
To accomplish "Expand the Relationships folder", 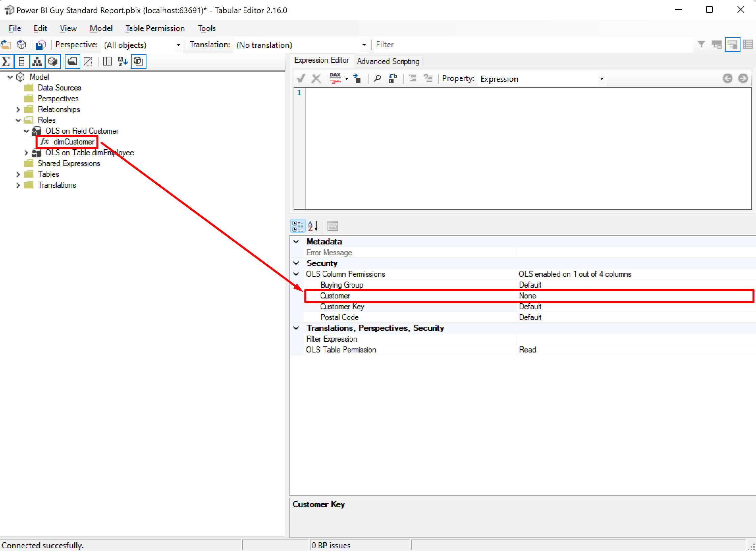I will [x=18, y=109].
